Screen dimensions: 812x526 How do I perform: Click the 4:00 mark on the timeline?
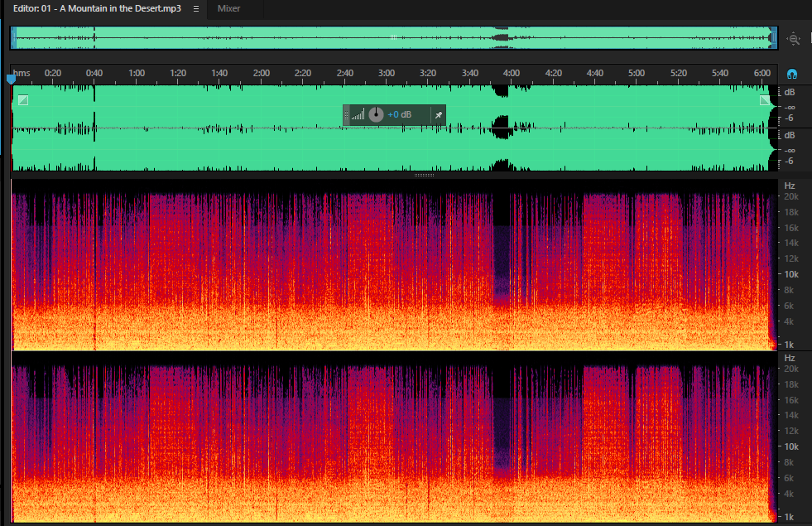coord(512,73)
